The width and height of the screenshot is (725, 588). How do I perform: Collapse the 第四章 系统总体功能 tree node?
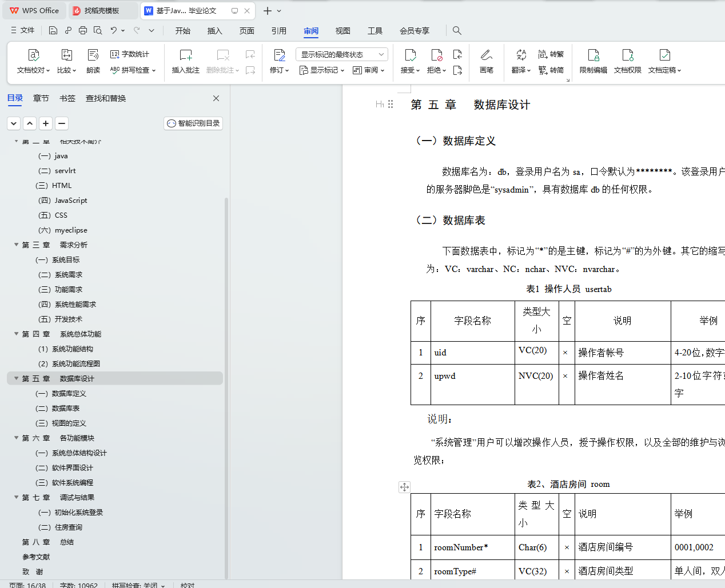point(16,334)
